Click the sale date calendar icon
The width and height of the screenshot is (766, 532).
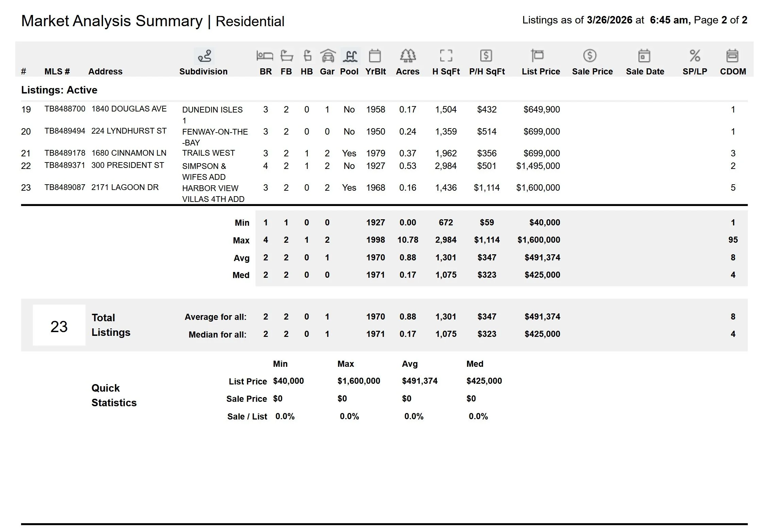tap(644, 56)
